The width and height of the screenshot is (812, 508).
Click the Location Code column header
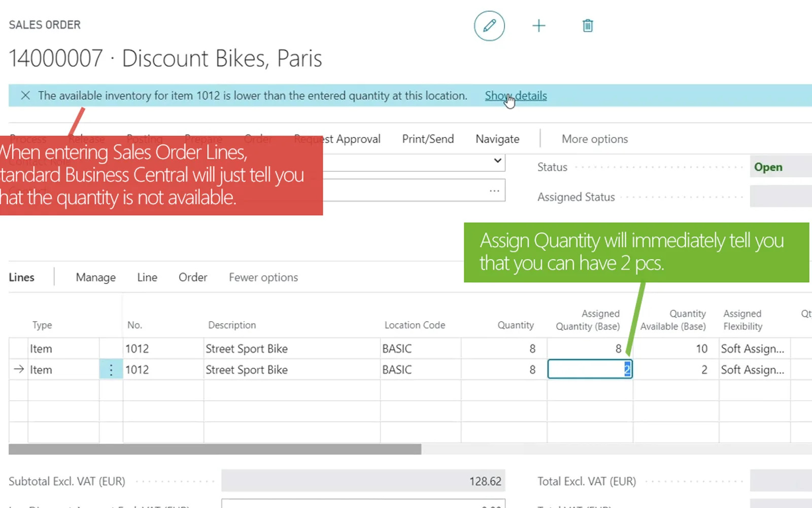(x=415, y=325)
